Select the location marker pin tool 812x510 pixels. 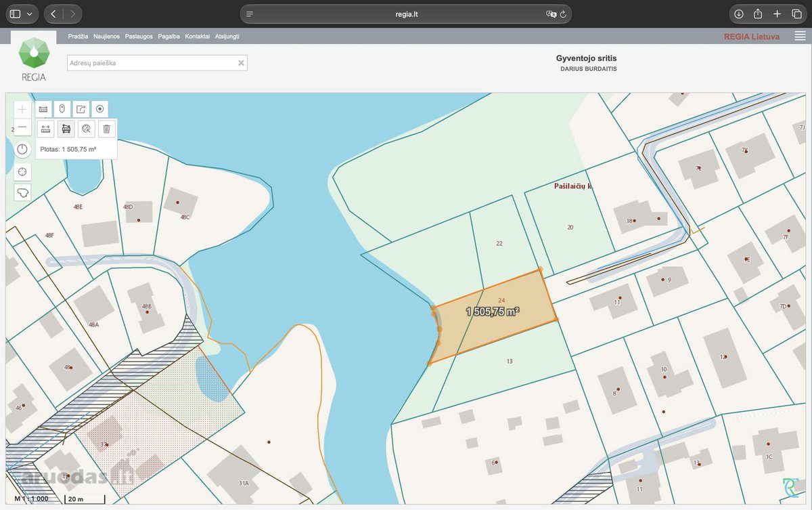pyautogui.click(x=62, y=109)
